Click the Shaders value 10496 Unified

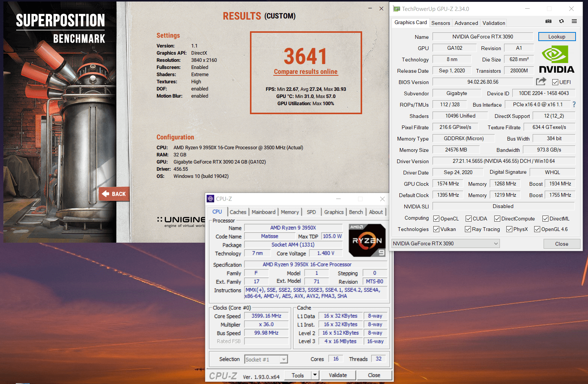(460, 116)
